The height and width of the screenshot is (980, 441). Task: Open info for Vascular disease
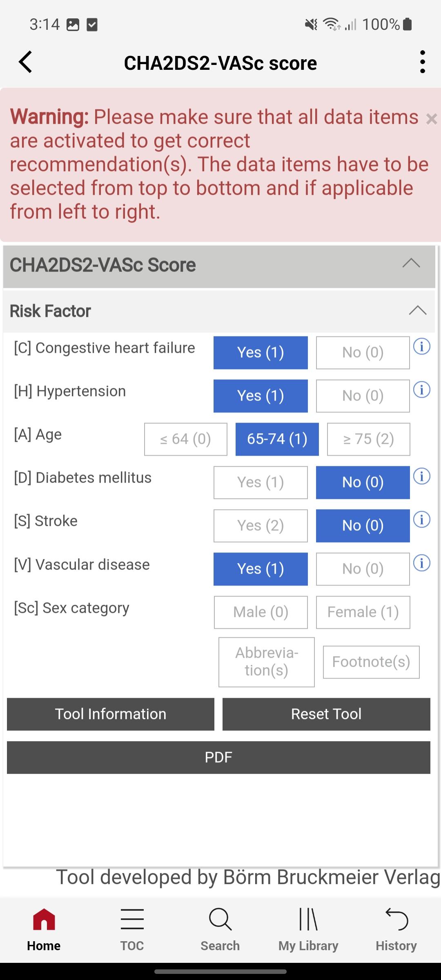coord(422,563)
